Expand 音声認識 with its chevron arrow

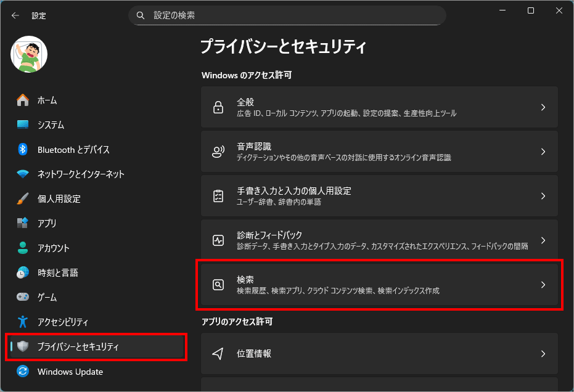543,152
